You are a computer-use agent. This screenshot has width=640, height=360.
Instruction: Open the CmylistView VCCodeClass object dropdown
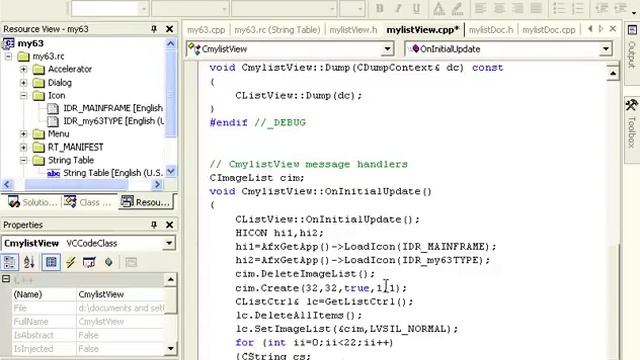169,243
